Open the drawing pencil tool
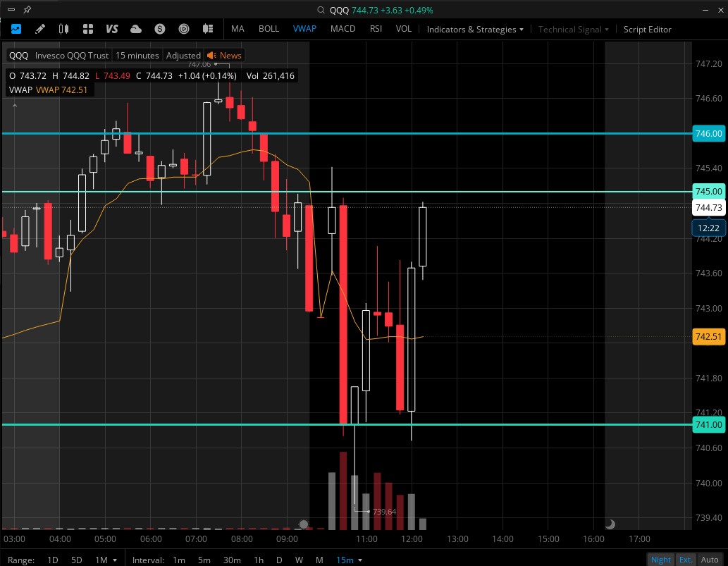 [x=40, y=29]
